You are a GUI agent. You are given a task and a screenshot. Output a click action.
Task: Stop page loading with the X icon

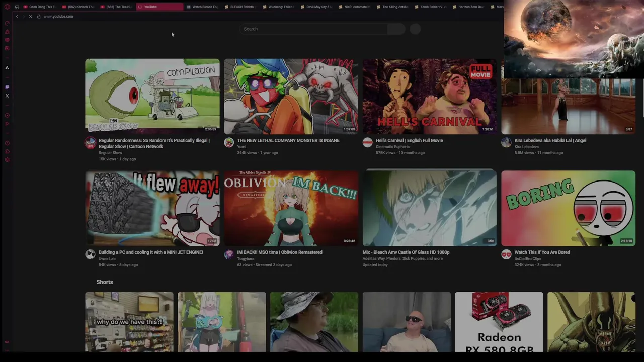click(31, 17)
